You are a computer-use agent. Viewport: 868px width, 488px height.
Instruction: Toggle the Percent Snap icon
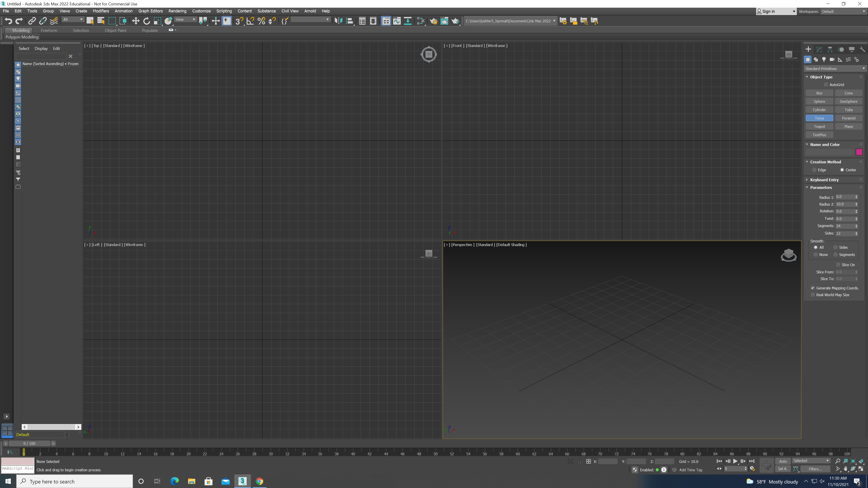click(261, 21)
